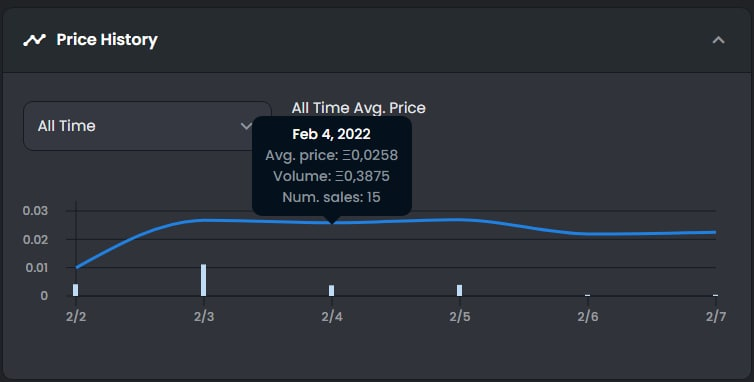754x382 pixels.
Task: Click the 2/7 x-axis date label
Action: [716, 317]
